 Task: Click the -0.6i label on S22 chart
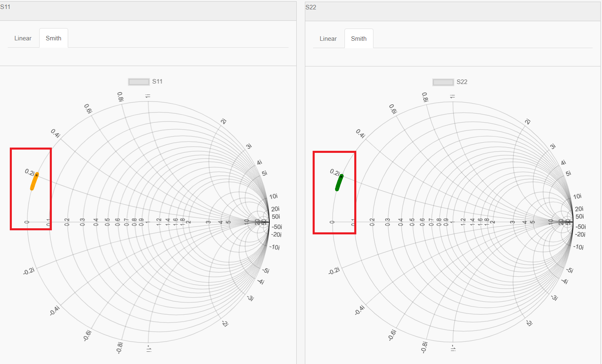point(392,335)
